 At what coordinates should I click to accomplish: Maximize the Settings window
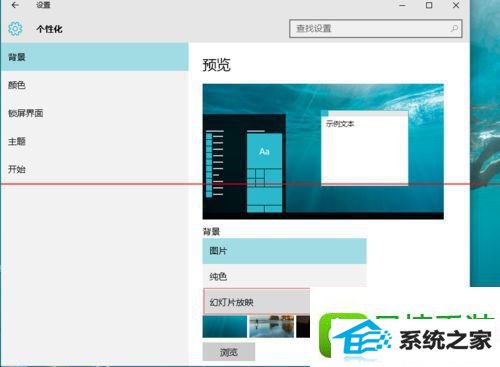[x=429, y=5]
